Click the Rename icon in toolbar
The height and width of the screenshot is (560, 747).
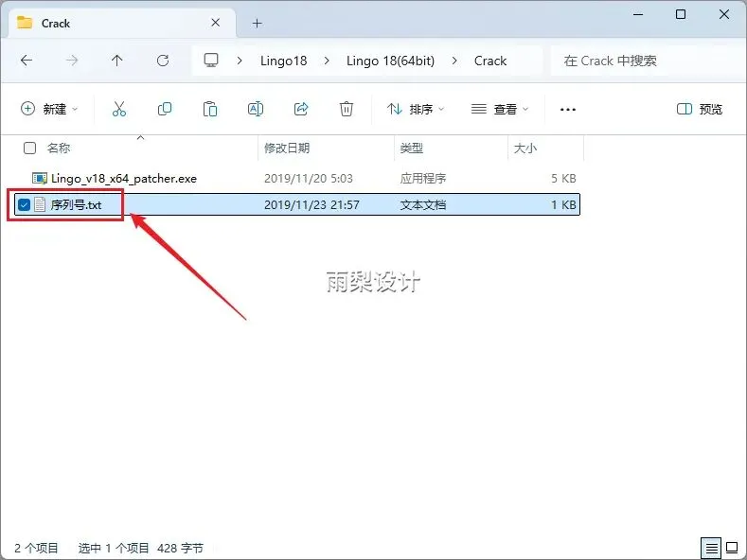point(256,109)
